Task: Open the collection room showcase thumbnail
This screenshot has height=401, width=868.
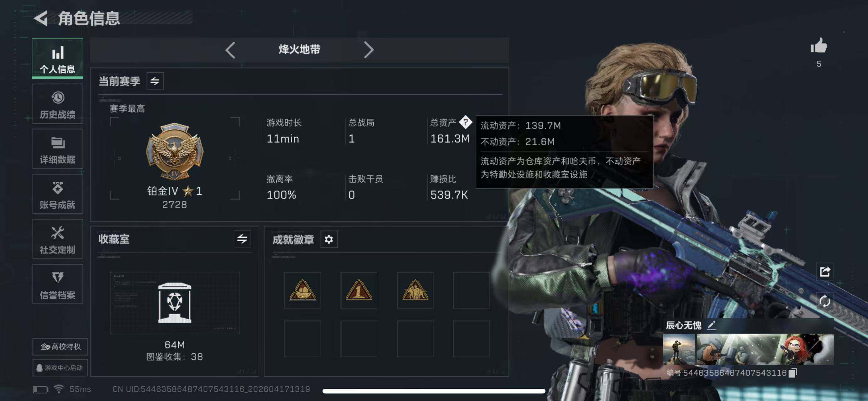Action: [x=175, y=303]
